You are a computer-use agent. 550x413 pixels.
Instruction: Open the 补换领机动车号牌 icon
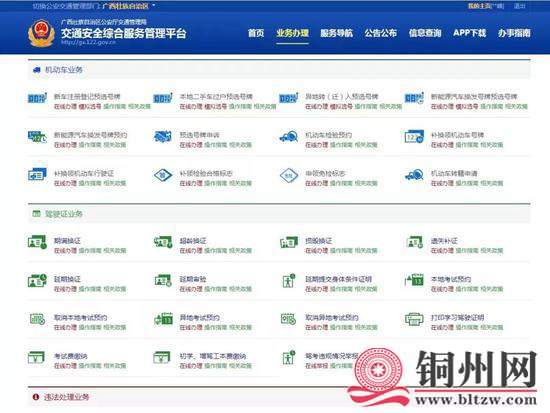[x=414, y=136]
